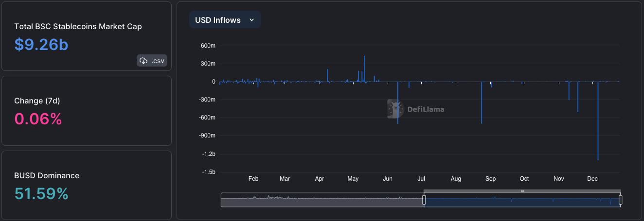This screenshot has width=644, height=221.
Task: Click the positive inflow spike in April
Action: 327,75
